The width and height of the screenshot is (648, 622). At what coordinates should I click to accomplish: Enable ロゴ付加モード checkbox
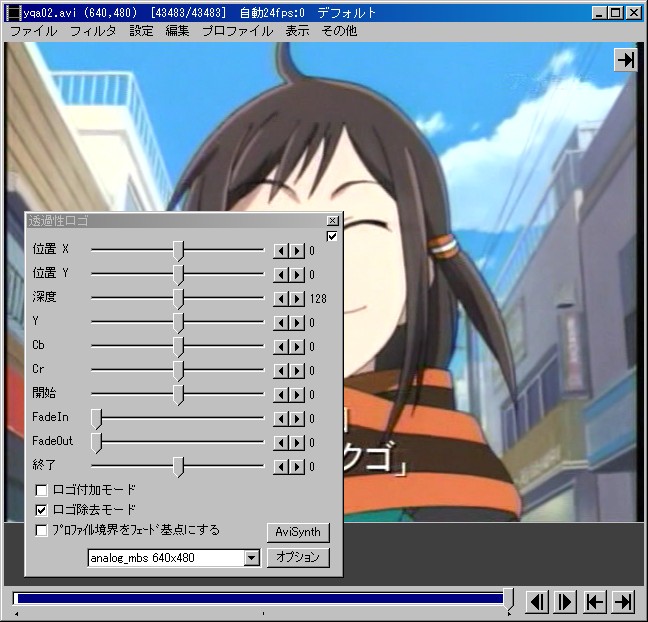pos(41,490)
